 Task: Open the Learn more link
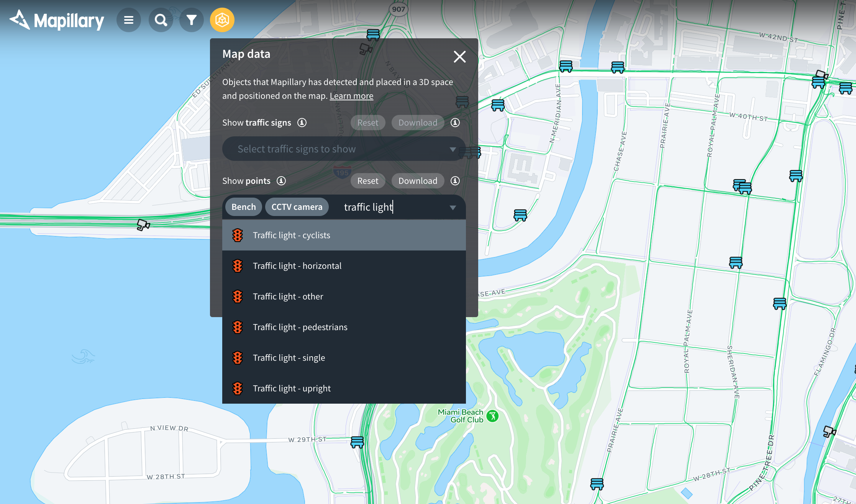pos(351,96)
